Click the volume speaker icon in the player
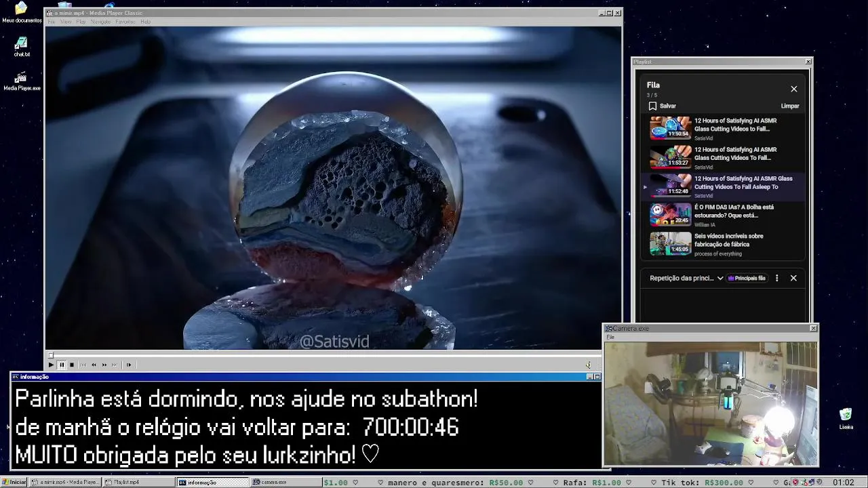The image size is (868, 488). (589, 365)
